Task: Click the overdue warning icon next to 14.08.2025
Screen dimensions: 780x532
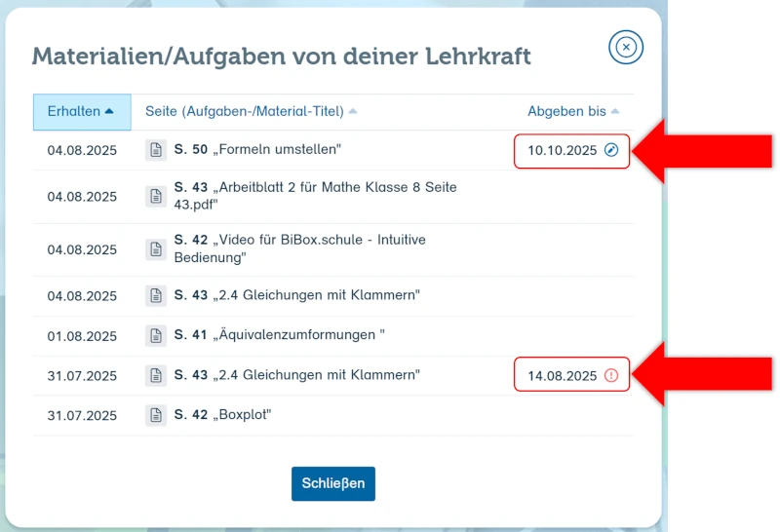Action: click(611, 375)
